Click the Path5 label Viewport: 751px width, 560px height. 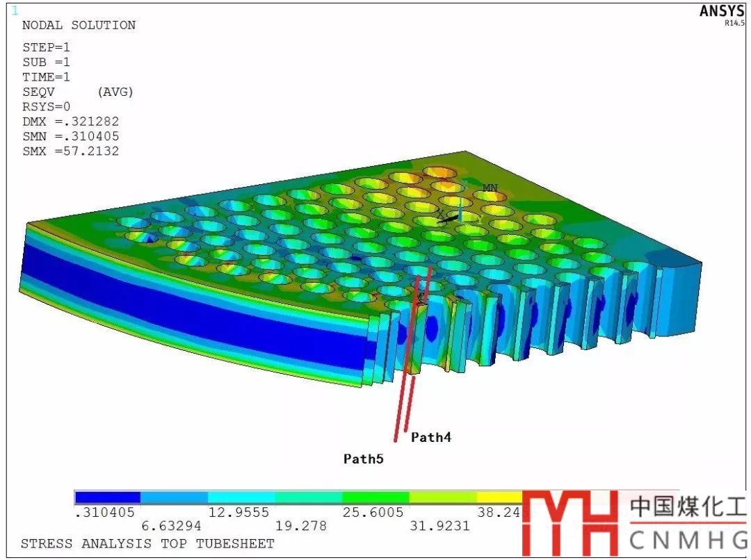[363, 459]
